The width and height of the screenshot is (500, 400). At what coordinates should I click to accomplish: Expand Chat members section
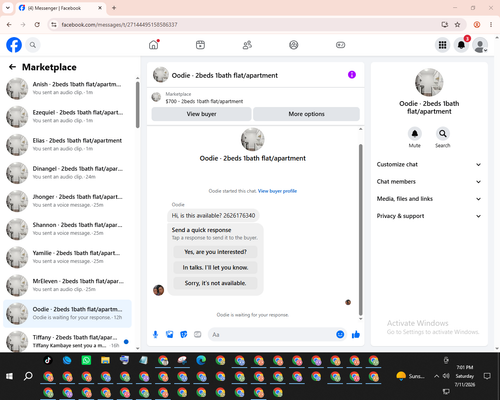coord(429,182)
